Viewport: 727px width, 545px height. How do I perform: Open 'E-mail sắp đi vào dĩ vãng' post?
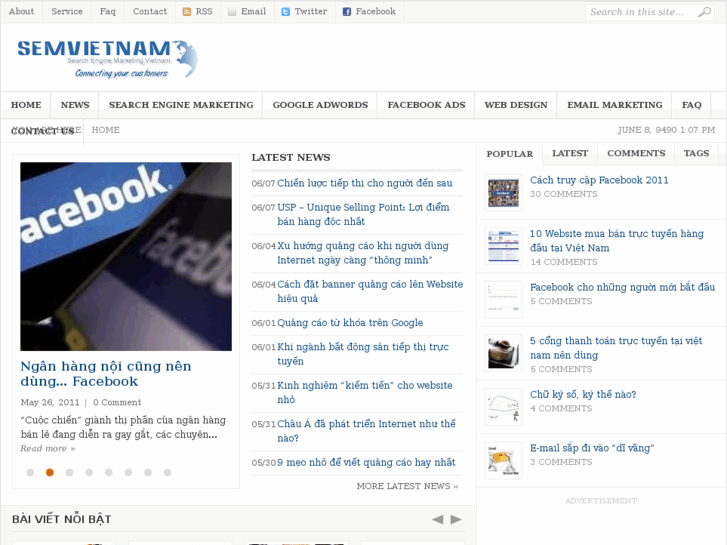[592, 448]
